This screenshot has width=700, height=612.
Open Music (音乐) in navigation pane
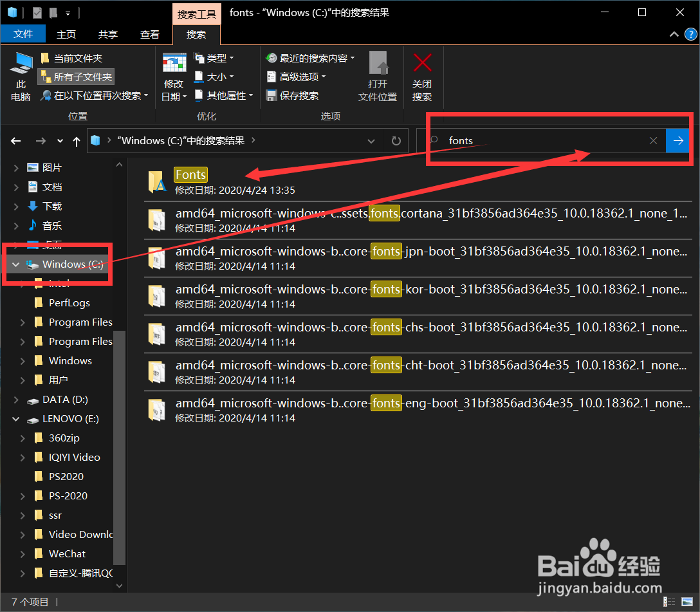(44, 225)
